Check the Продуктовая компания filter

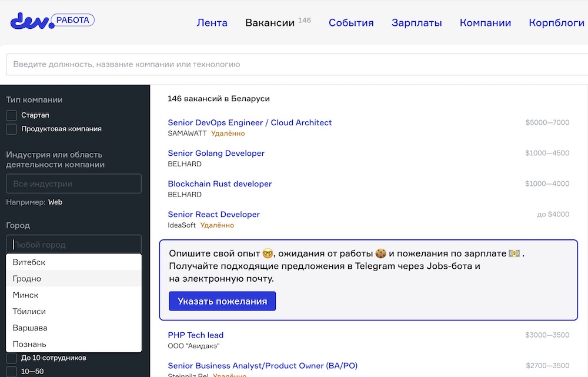click(x=10, y=128)
